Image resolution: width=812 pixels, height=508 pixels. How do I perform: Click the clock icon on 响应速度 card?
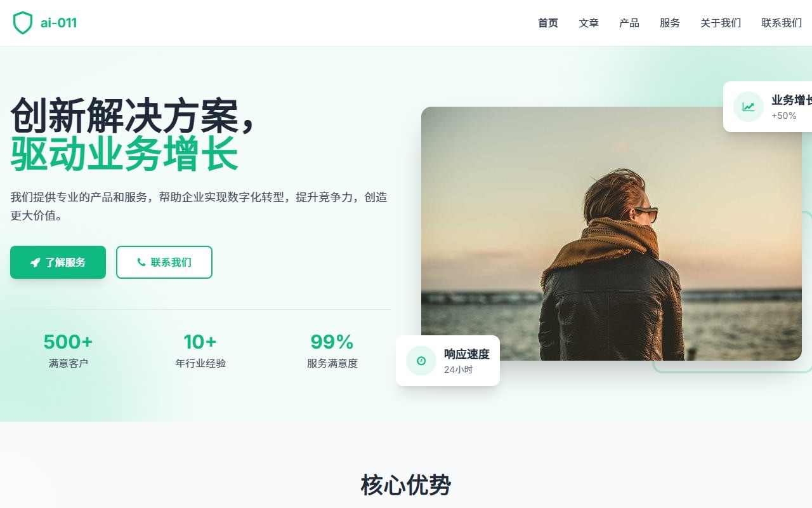point(421,361)
